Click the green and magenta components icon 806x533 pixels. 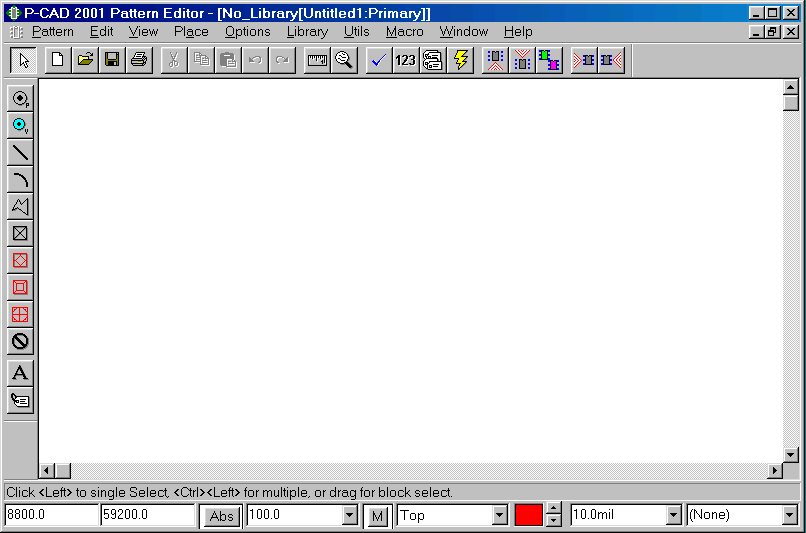(x=549, y=60)
